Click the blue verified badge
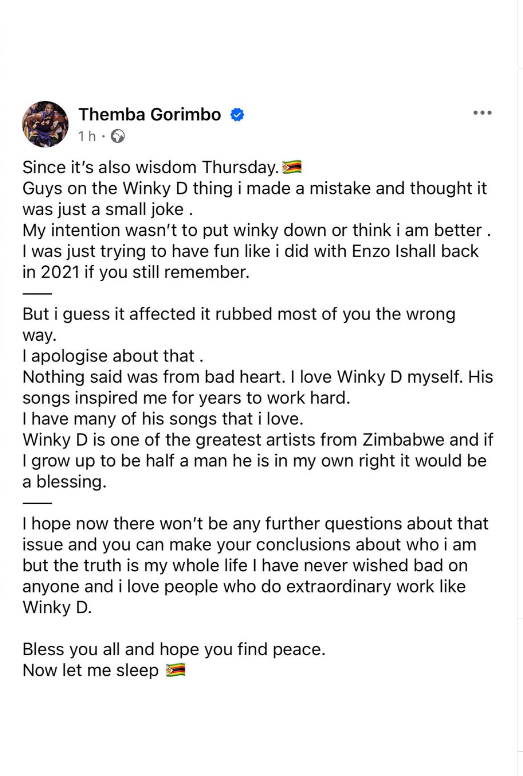The image size is (523, 776). (x=238, y=115)
